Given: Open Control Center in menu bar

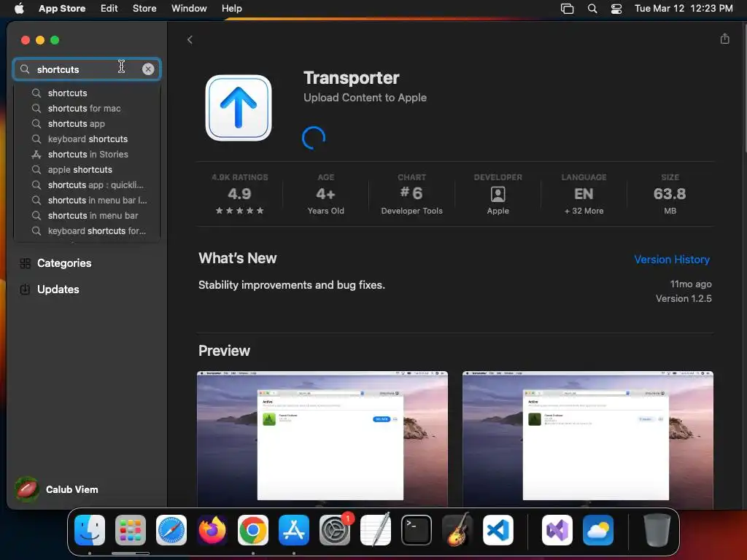Looking at the screenshot, I should coord(616,8).
